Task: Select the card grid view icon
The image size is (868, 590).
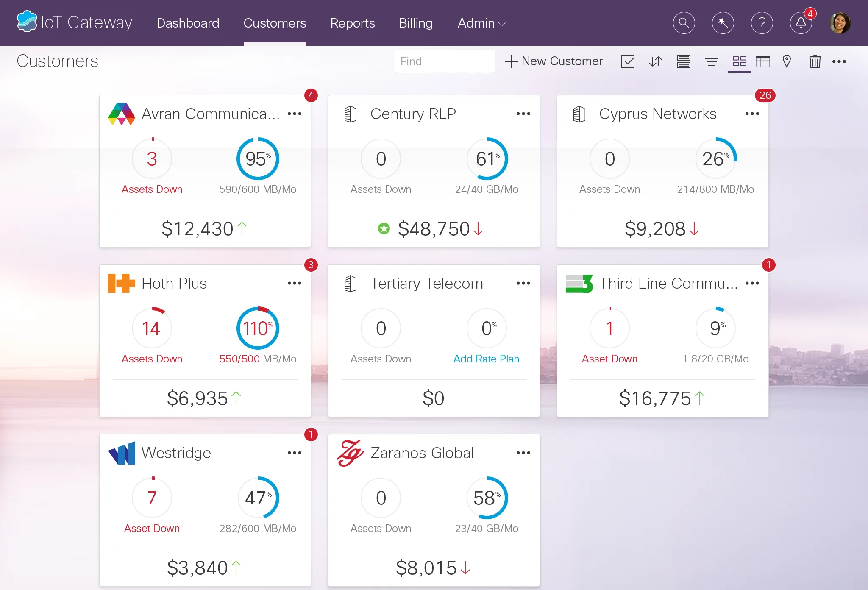Action: [x=740, y=61]
